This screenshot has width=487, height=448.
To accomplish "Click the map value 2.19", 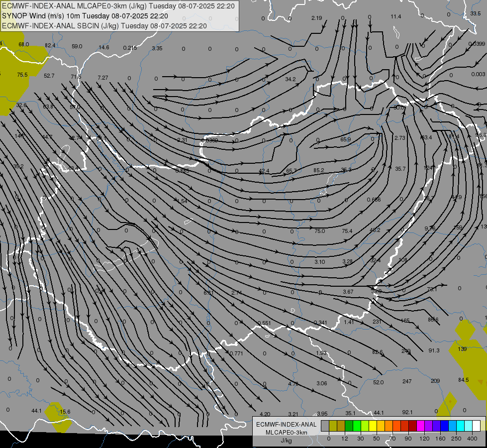I will 316,18.
